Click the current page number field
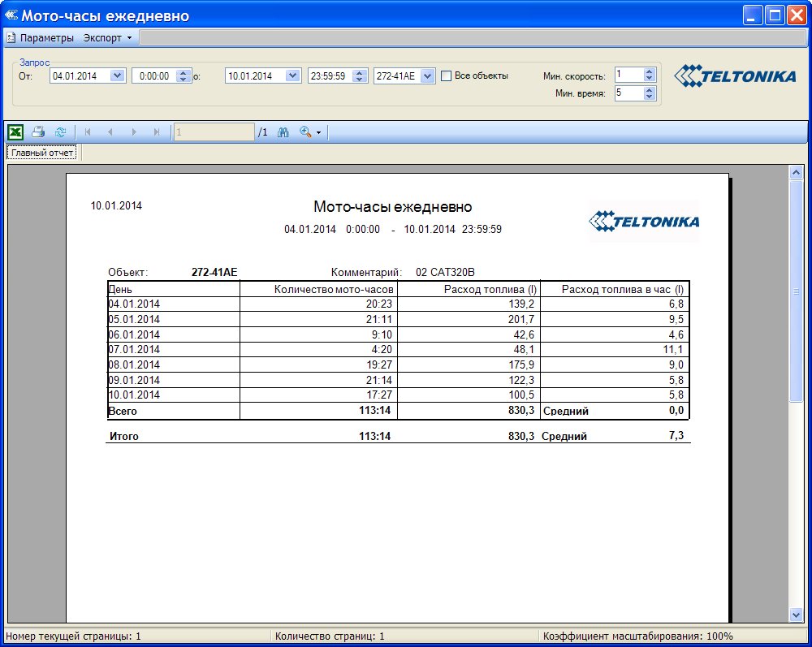 214,132
